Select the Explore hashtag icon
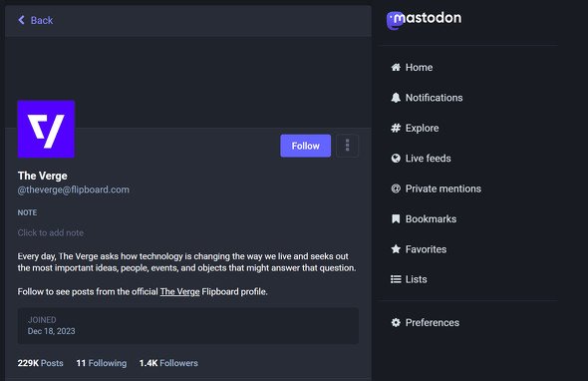This screenshot has height=381, width=588. 396,128
